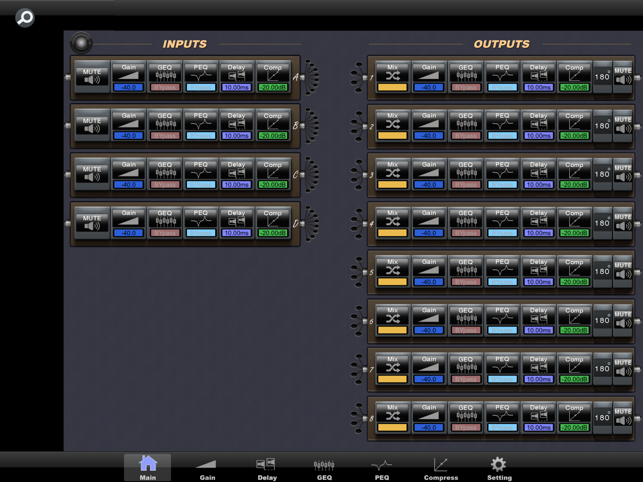Click the Bypass GEQ value on output 3
The width and height of the screenshot is (643, 482).
(465, 185)
